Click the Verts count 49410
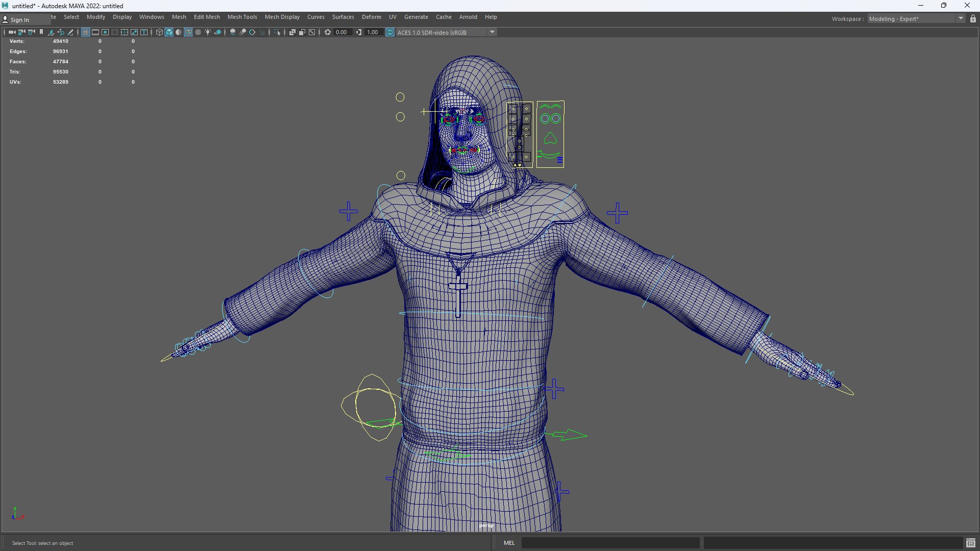Image resolution: width=980 pixels, height=551 pixels. (x=60, y=41)
